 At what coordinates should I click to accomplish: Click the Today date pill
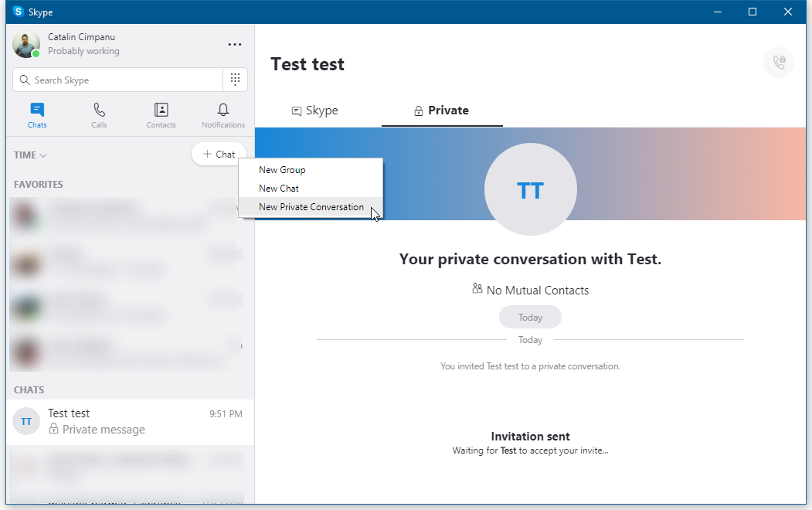coord(530,317)
